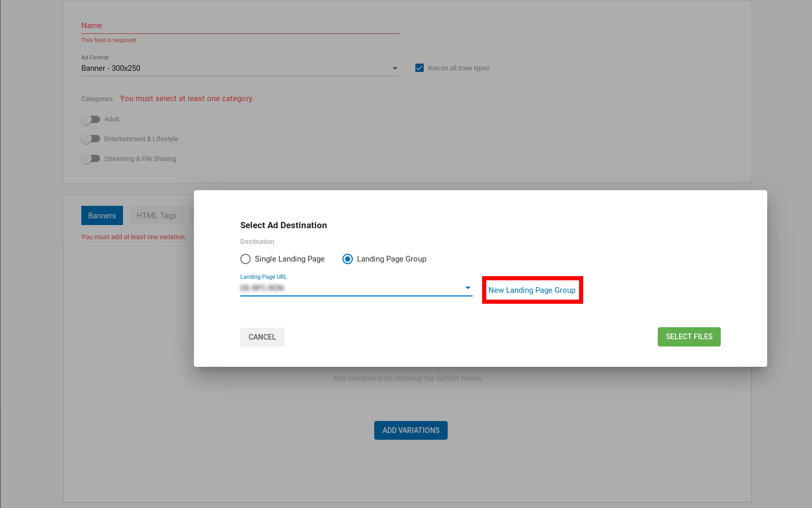Click the Add Variations button
The width and height of the screenshot is (812, 508).
pos(411,430)
